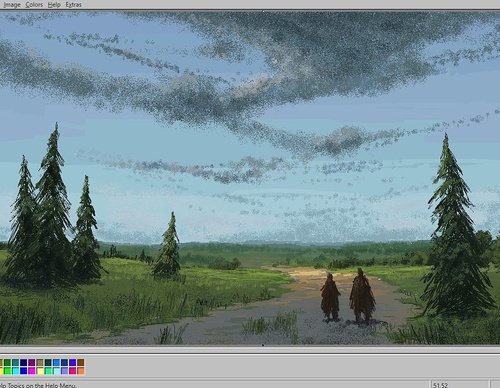Screen dimensions: 500x388
Task: Pick the bright lime green palette color
Action: [7, 371]
